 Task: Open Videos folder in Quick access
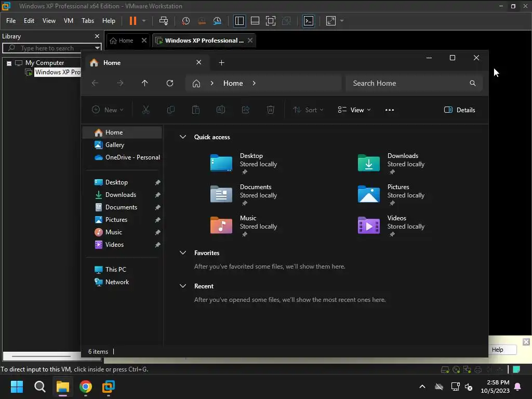coord(391,226)
